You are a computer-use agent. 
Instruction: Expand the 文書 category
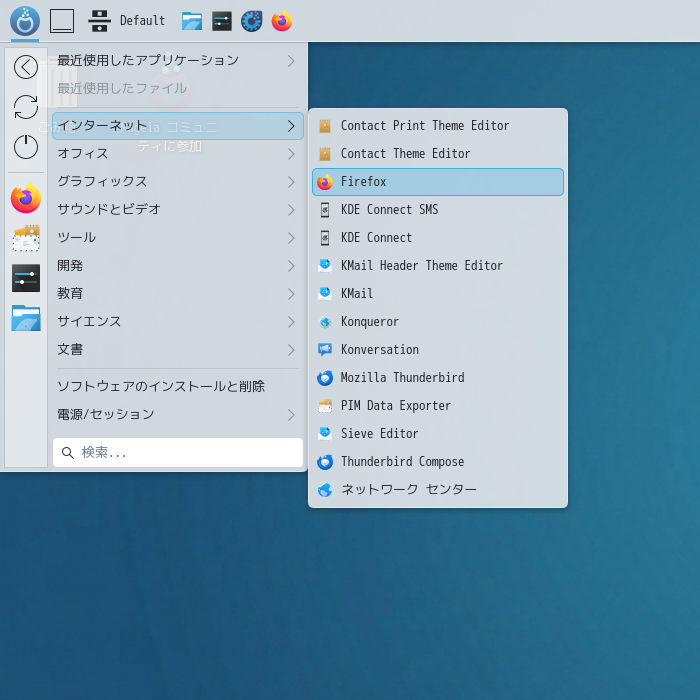(178, 350)
